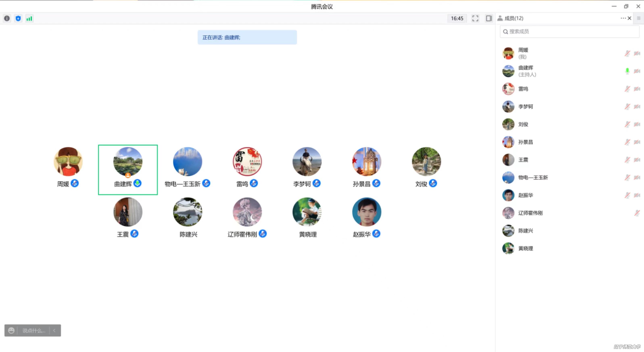Screen dimensions: 644x352
Task: Click 赵振华's avatar thumbnail in grid
Action: tap(366, 212)
